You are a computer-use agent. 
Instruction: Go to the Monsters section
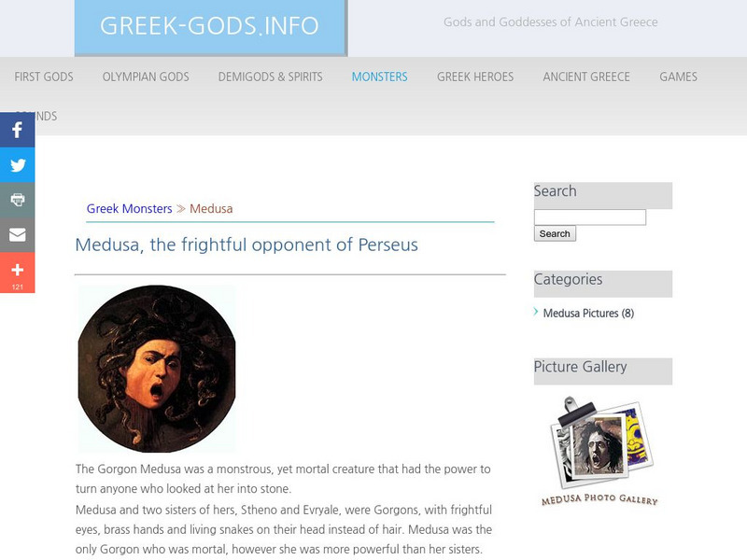point(380,77)
